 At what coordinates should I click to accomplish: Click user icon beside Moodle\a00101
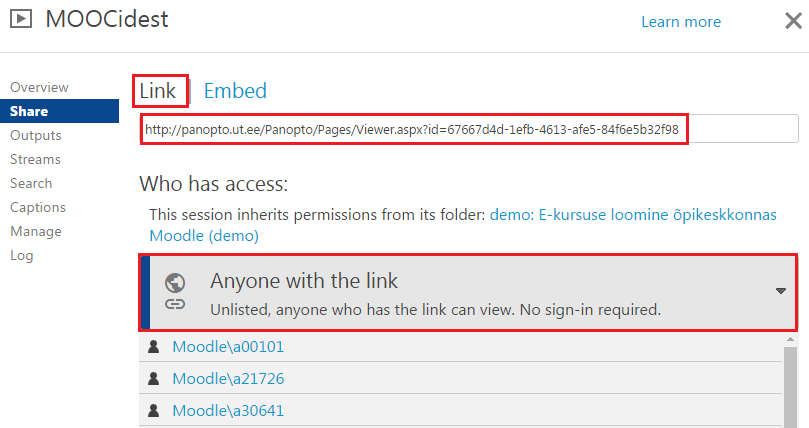[154, 347]
